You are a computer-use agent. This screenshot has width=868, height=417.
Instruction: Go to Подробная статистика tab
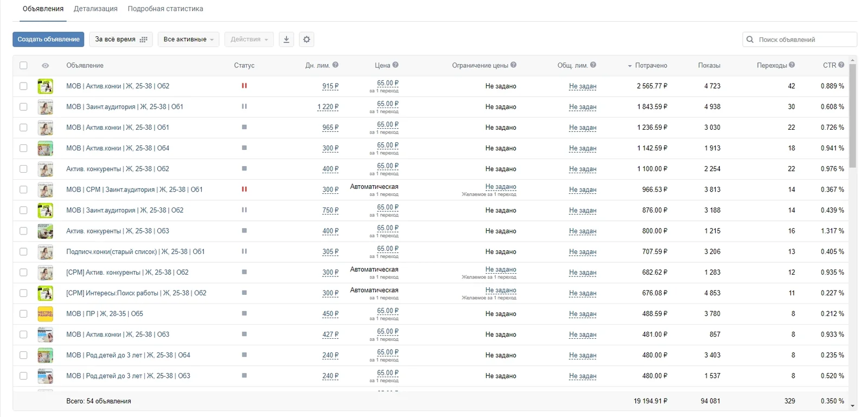click(165, 9)
